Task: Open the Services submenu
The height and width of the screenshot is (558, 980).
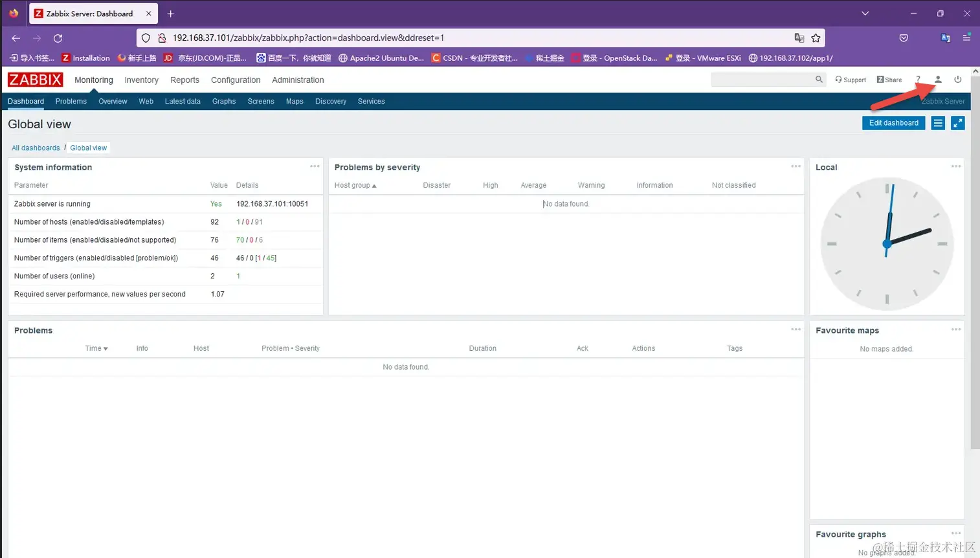Action: click(x=372, y=102)
